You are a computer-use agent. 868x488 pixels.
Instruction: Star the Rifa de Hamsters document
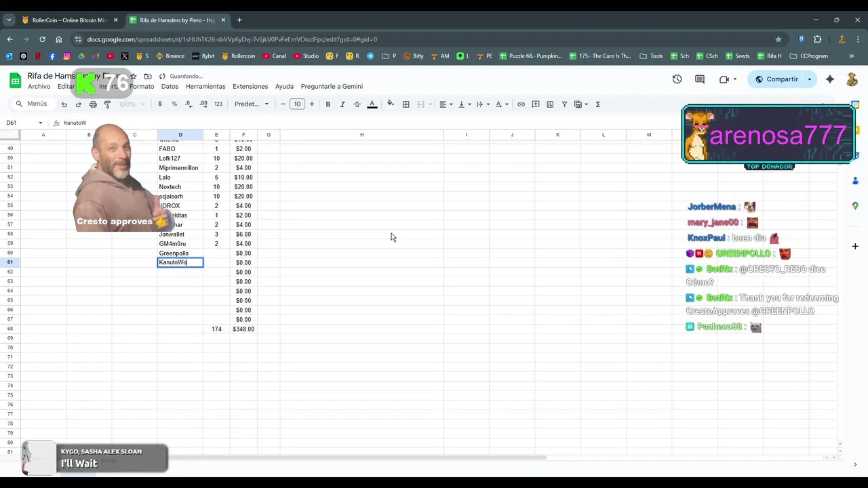134,77
